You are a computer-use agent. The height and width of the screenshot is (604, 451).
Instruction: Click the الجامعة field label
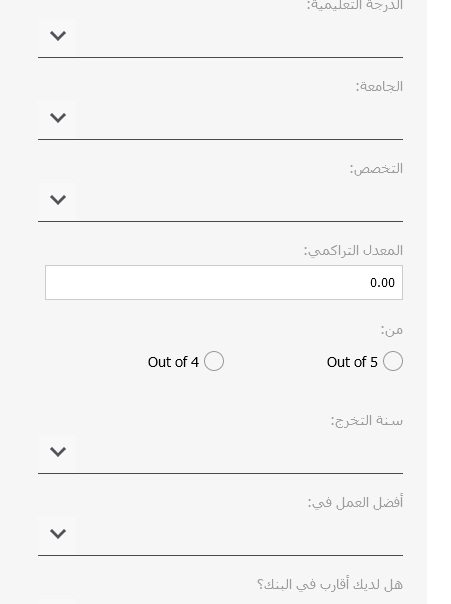(x=379, y=86)
